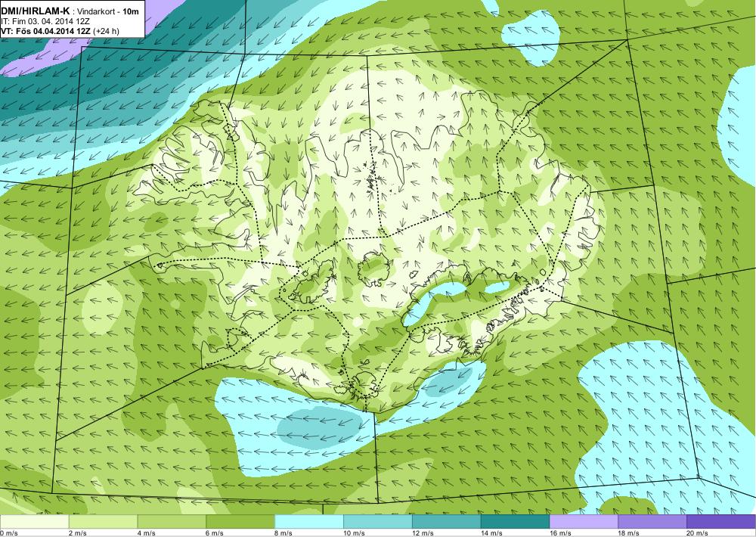The image size is (756, 537).
Task: Click the 8 m/s legend color swatch
Action: pyautogui.click(x=309, y=522)
